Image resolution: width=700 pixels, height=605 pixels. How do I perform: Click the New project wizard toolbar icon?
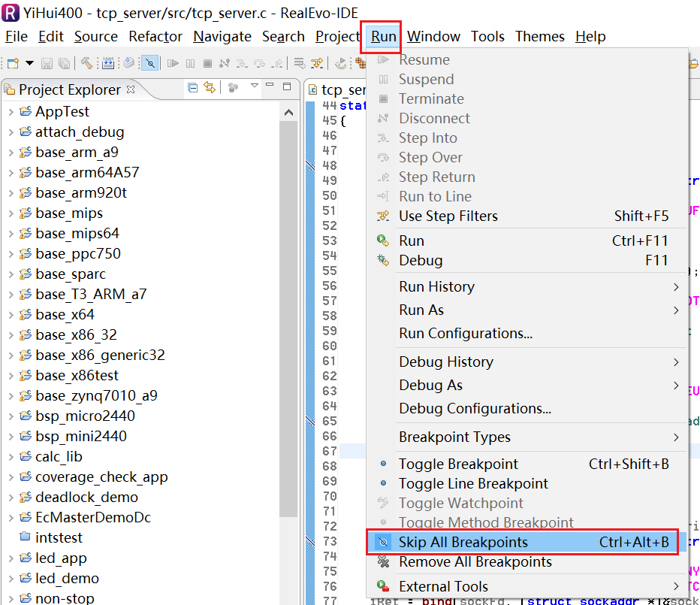coord(13,63)
